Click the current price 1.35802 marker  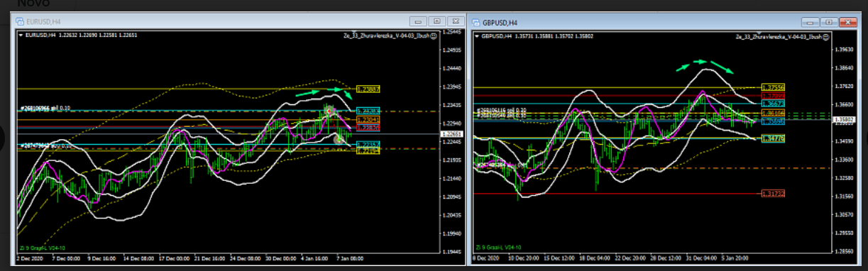pyautogui.click(x=844, y=120)
